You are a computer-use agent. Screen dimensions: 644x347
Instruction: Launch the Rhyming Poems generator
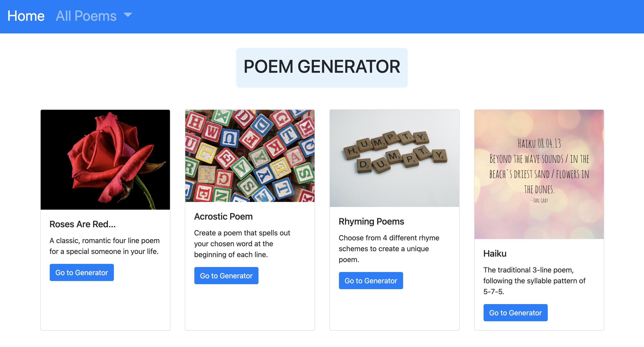pyautogui.click(x=371, y=281)
